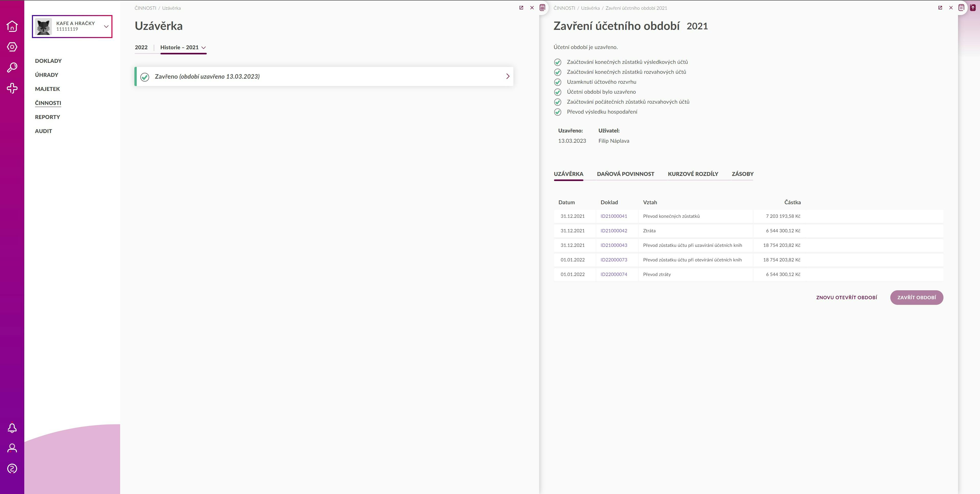The image size is (980, 494).
Task: Open the hexagon settings icon in sidebar
Action: pyautogui.click(x=12, y=47)
